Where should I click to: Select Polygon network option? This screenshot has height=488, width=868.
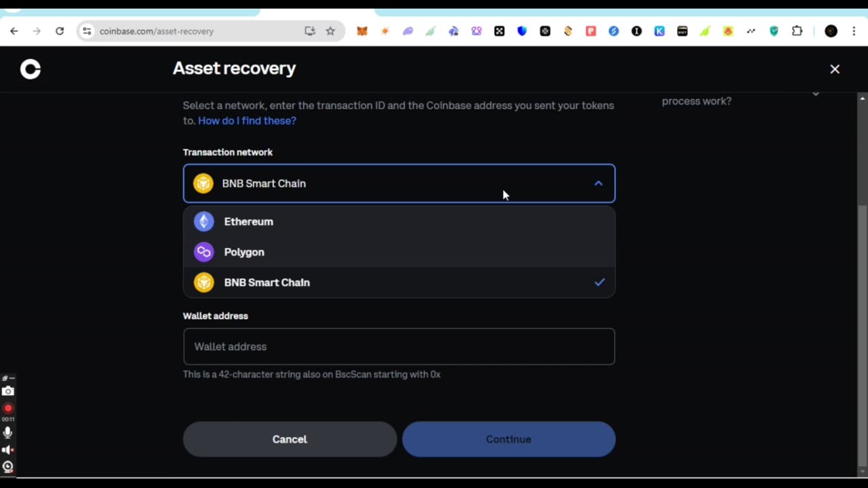399,252
